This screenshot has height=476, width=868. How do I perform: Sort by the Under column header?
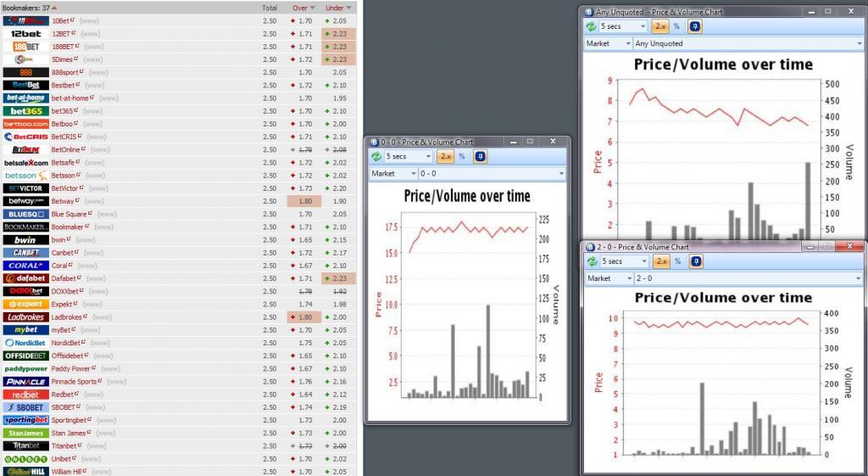[338, 8]
